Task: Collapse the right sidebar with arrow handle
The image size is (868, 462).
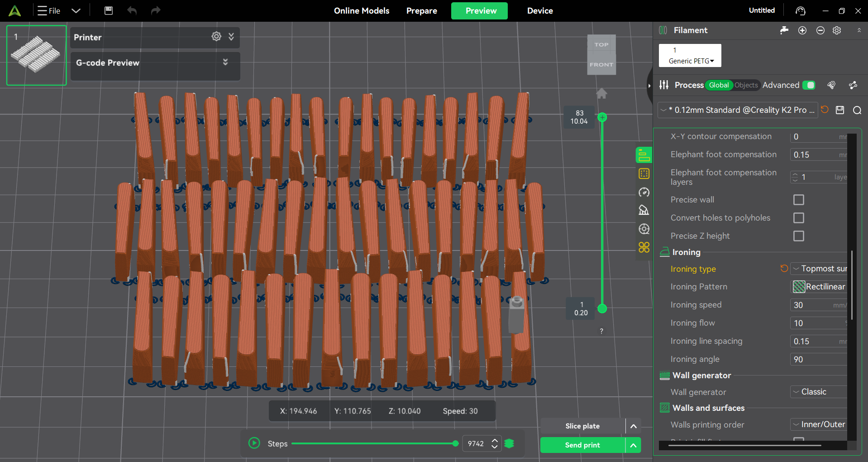Action: click(649, 85)
